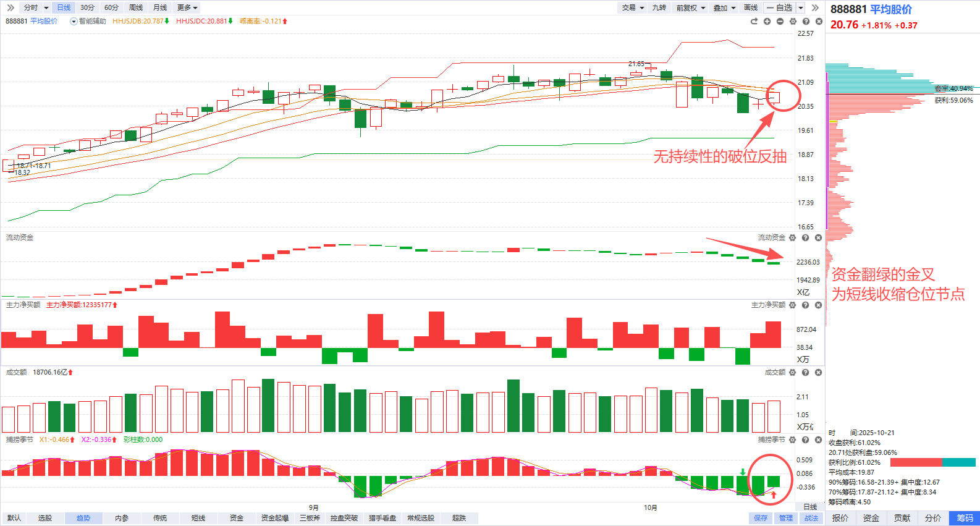Select the 资金 tab in right panel
The height and width of the screenshot is (526, 980).
pyautogui.click(x=871, y=518)
